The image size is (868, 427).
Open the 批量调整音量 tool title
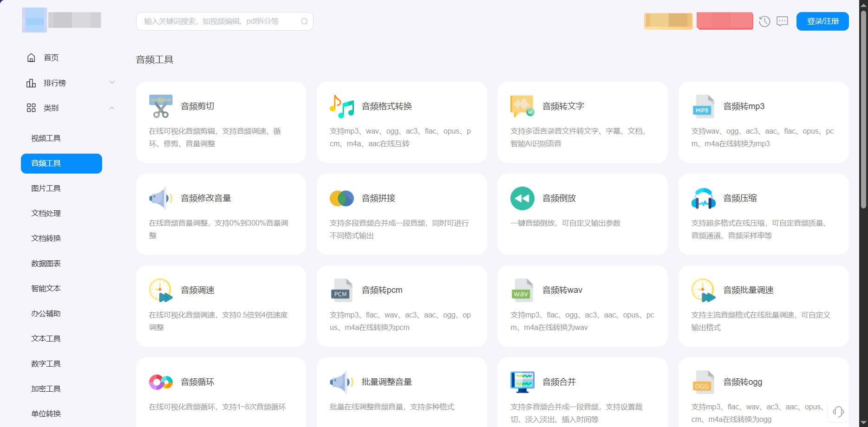point(387,382)
